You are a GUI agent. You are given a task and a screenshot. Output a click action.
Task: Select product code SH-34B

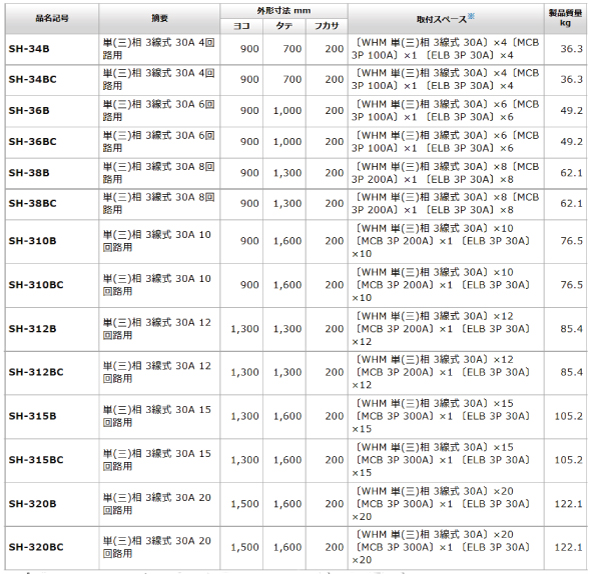click(x=29, y=49)
